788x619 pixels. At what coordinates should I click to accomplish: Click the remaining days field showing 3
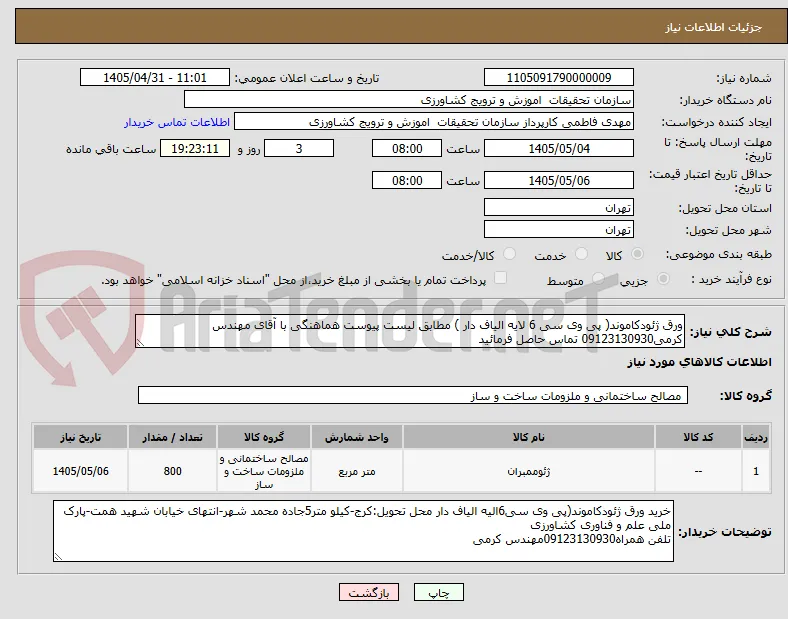[299, 149]
